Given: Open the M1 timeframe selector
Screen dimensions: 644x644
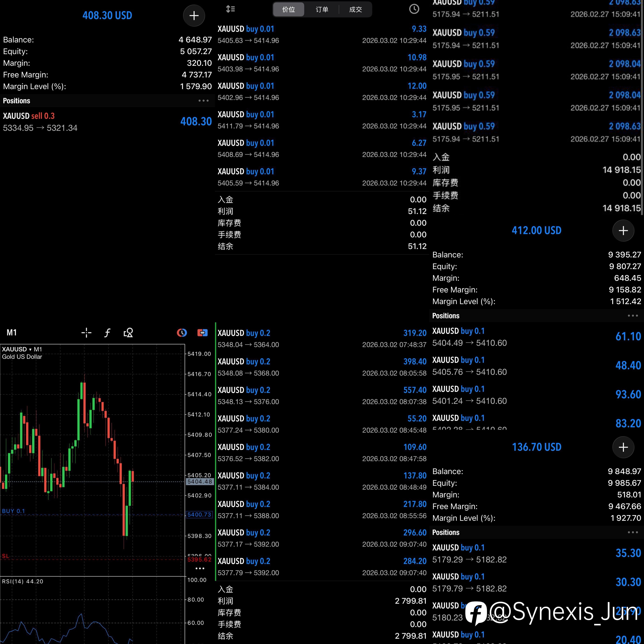Looking at the screenshot, I should tap(12, 333).
